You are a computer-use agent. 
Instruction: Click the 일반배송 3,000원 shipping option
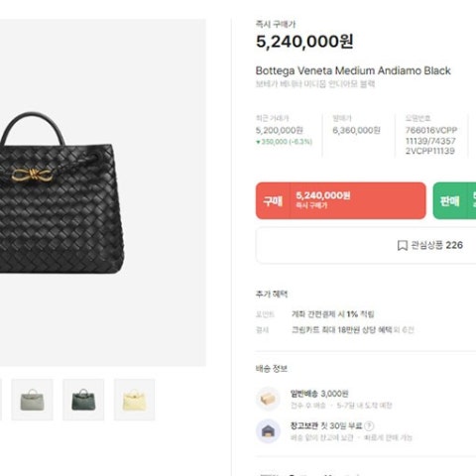coord(319,394)
